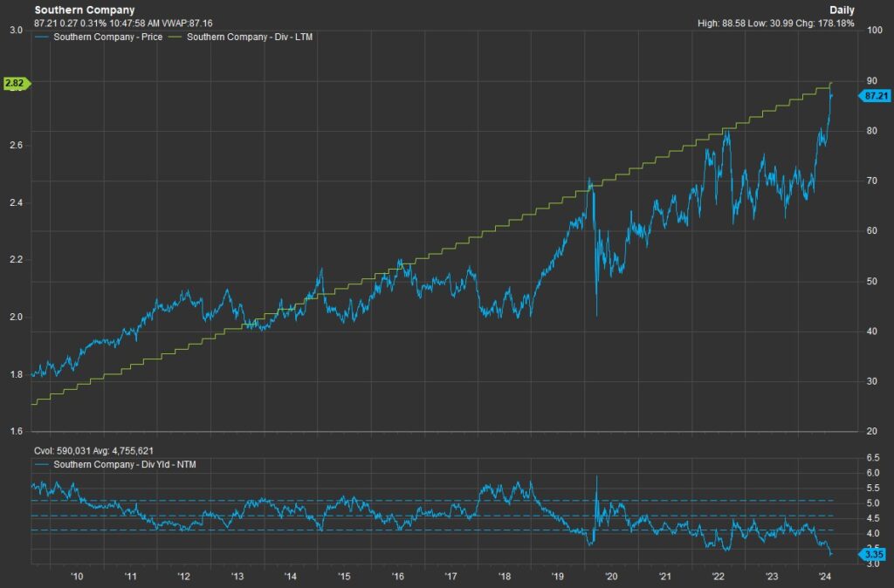Viewport: 894px width, 588px height.
Task: Click the 40 price axis label
Action: (872, 331)
